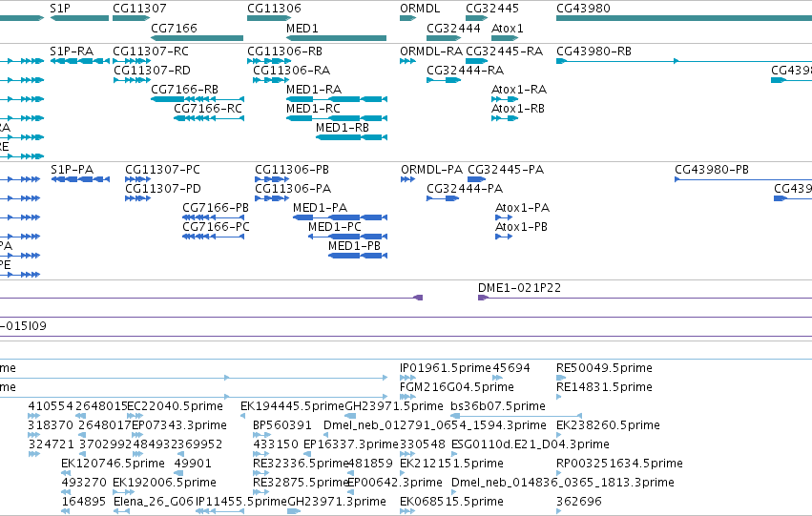Click EST RE32336.5prime
The height and width of the screenshot is (516, 812).
point(261,473)
